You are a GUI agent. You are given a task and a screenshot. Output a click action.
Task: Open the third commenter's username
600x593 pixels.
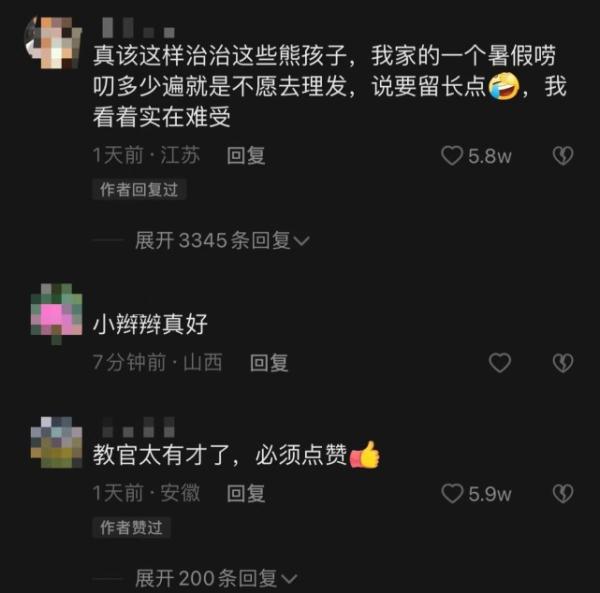tap(139, 427)
